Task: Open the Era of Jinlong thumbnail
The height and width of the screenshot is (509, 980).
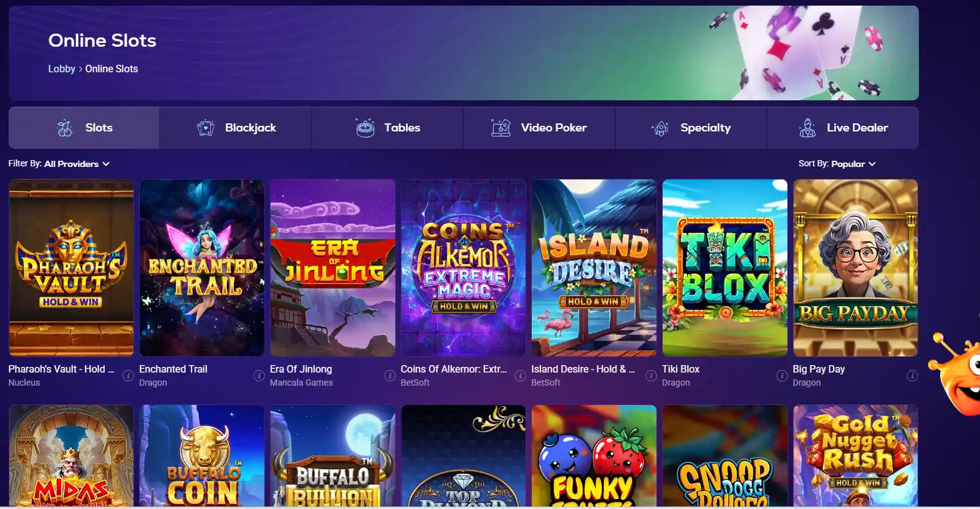Action: [333, 268]
